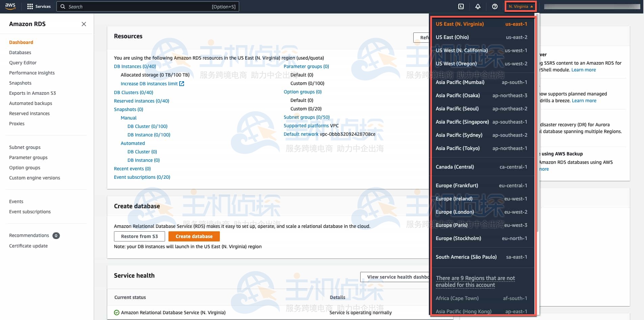644x320 pixels.
Task: Click the external link icon beside Increase DB instances limit
Action: pos(182,84)
